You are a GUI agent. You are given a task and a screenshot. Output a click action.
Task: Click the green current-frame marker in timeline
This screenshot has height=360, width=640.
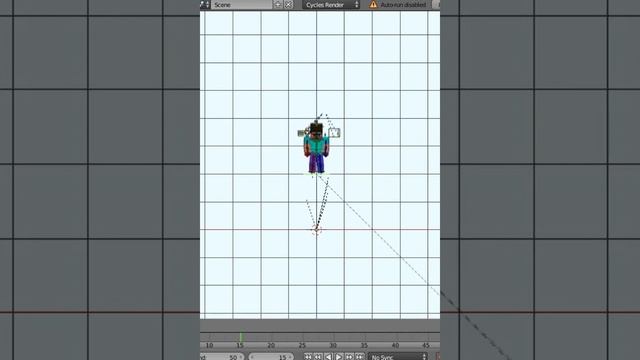click(241, 337)
